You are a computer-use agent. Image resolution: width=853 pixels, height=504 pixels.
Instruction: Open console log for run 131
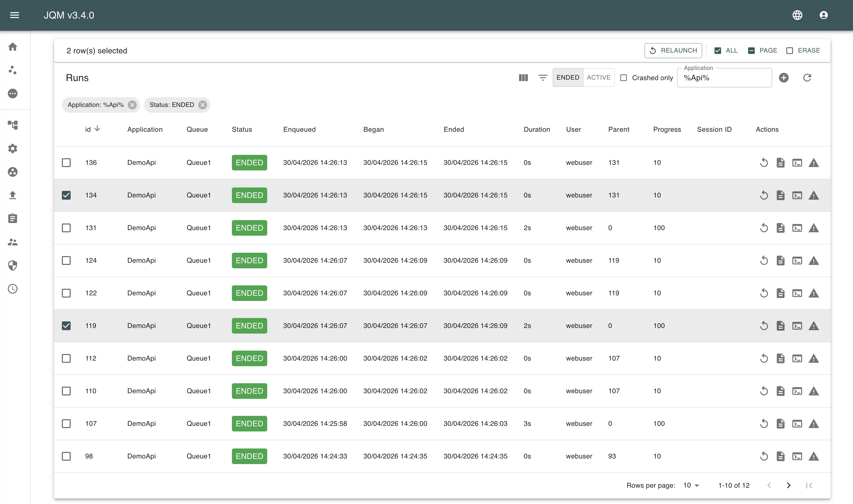797,228
